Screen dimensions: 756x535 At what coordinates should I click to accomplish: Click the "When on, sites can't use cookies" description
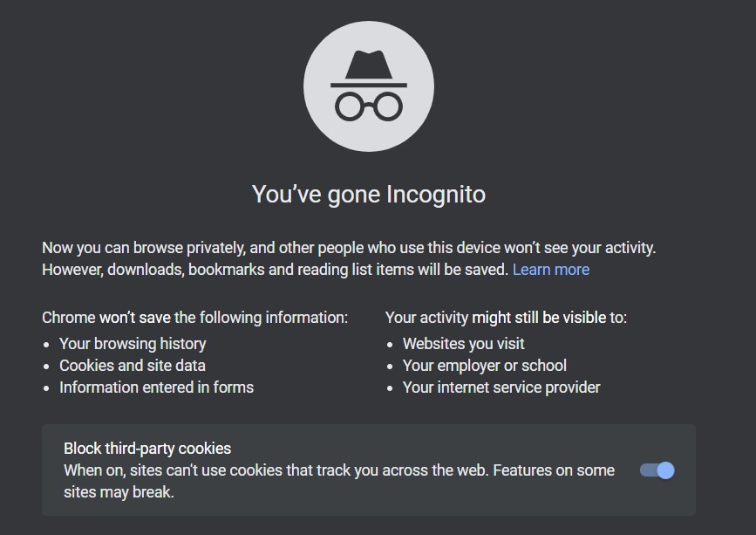pos(339,470)
